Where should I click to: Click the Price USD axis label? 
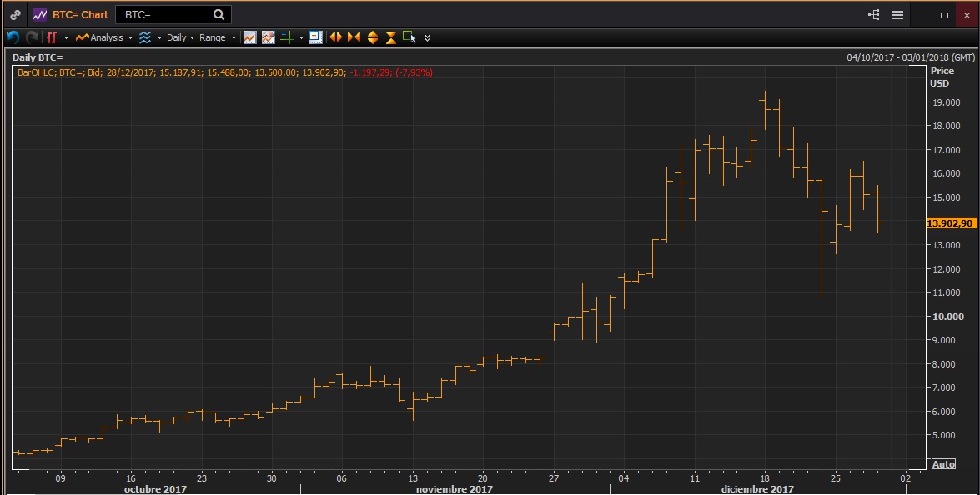[942, 77]
